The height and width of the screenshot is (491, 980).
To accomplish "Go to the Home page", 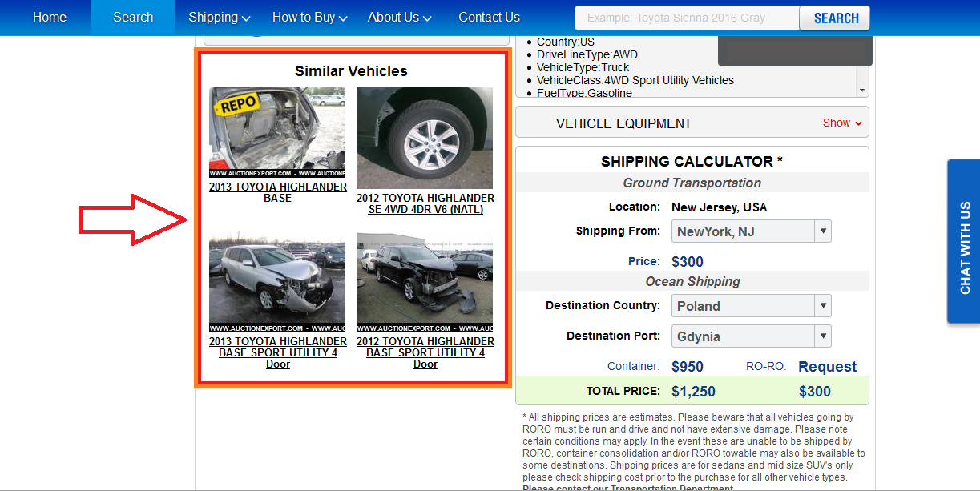I will (50, 17).
